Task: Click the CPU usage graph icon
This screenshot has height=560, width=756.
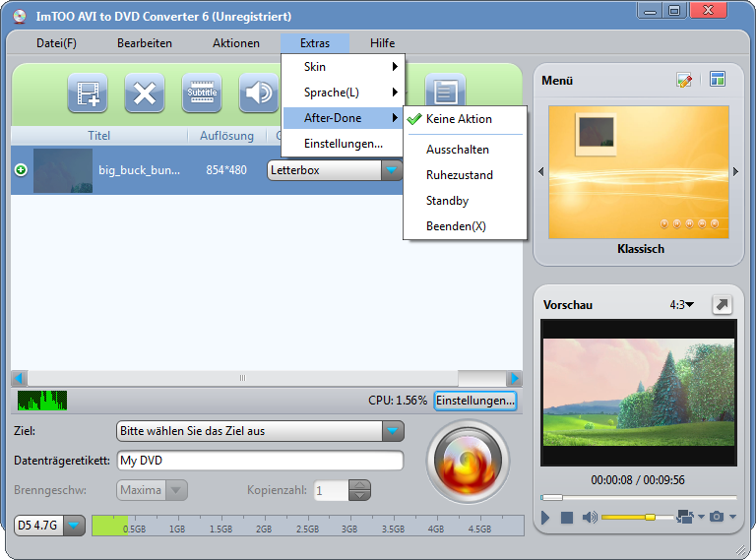Action: point(42,400)
